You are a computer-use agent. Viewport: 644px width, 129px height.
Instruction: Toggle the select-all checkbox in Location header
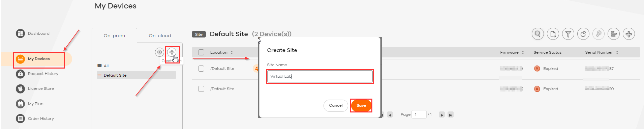(x=201, y=52)
